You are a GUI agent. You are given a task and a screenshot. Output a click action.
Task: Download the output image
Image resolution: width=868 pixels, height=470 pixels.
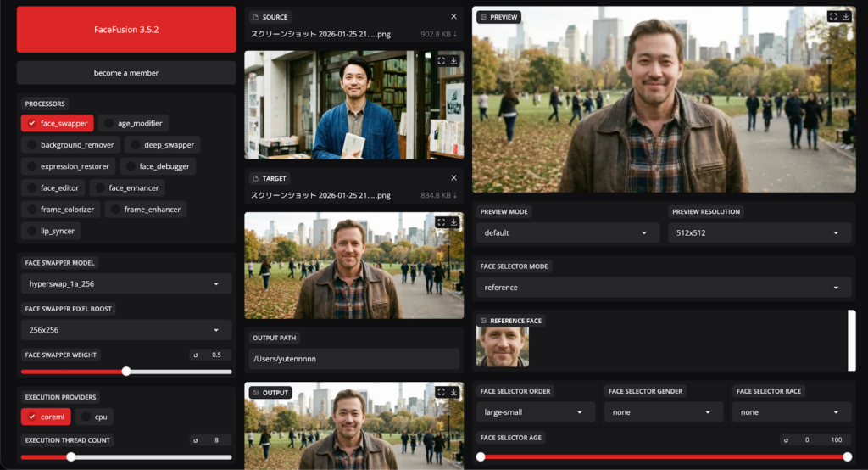[x=453, y=392]
